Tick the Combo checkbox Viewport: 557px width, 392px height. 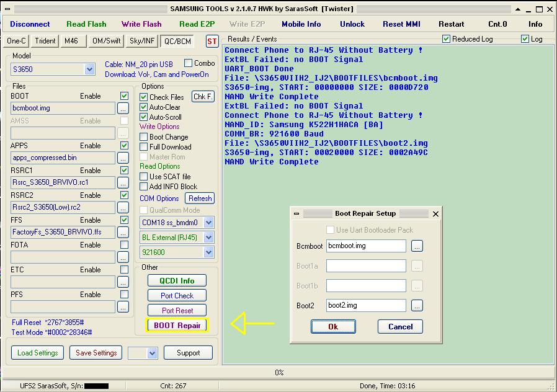[x=189, y=63]
